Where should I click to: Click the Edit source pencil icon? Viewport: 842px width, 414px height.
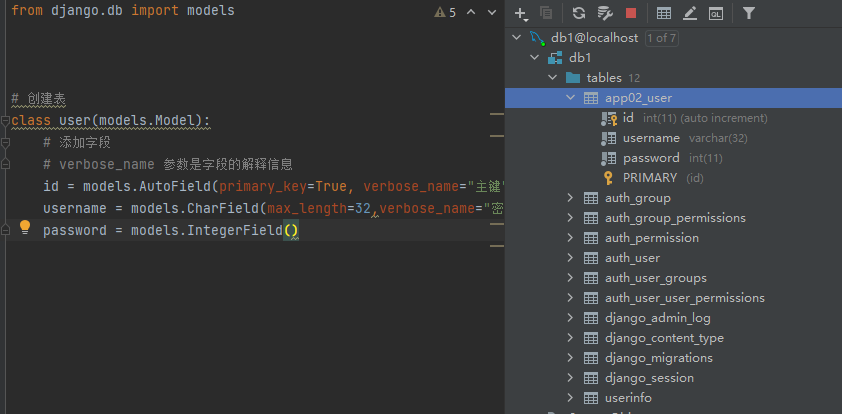point(689,13)
